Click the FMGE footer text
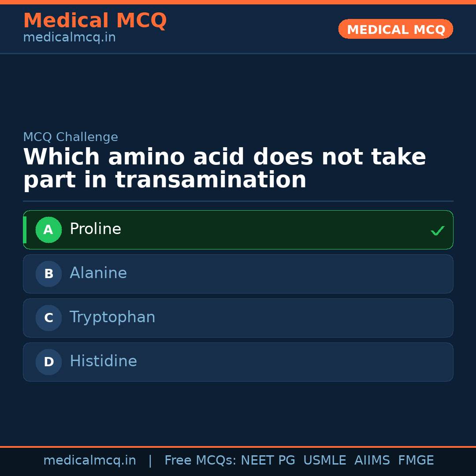Image resolution: width=476 pixels, height=476 pixels. tap(416, 461)
